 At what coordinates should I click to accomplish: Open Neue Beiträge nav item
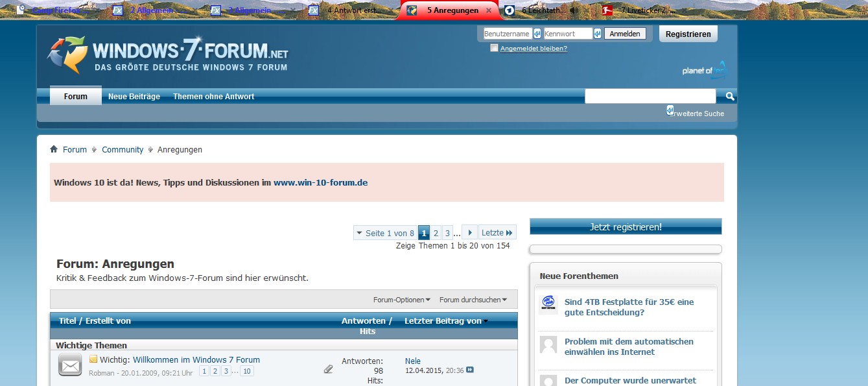pyautogui.click(x=134, y=97)
